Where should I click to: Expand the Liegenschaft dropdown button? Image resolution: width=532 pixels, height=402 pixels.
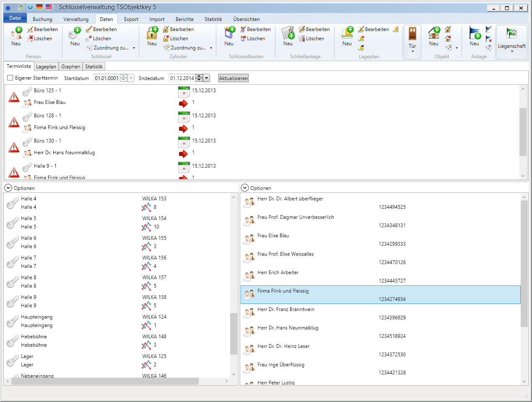[x=511, y=42]
